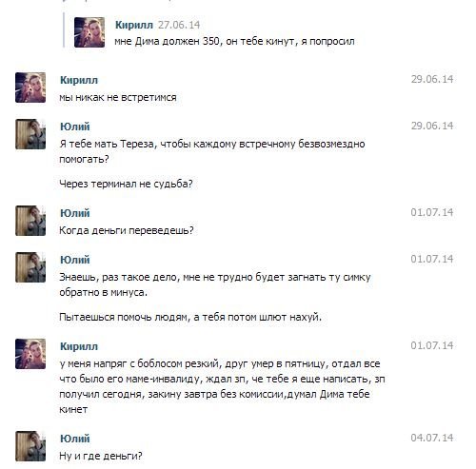Open Юлий's avatar next to 'Когда деньги переведешь?'
Screen dimensions: 476x469
30,221
